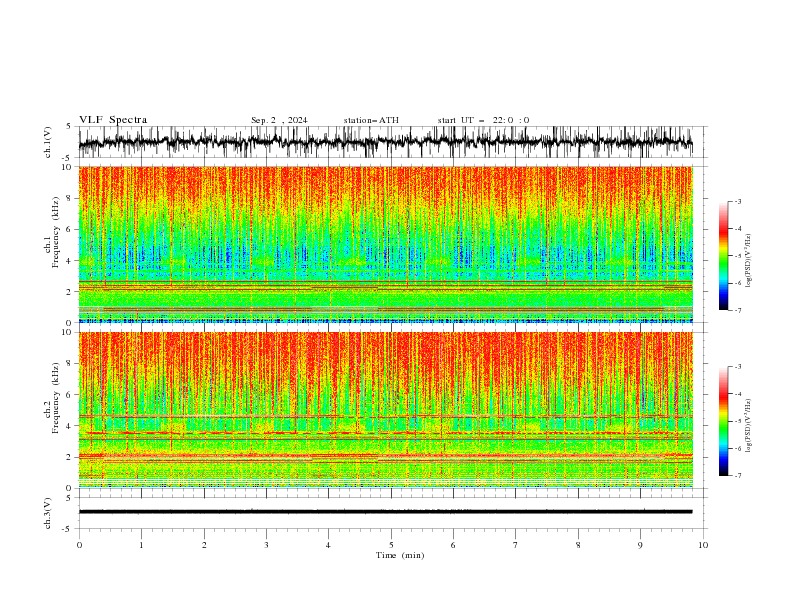Click the '0' tick on the time axis

tap(79, 545)
